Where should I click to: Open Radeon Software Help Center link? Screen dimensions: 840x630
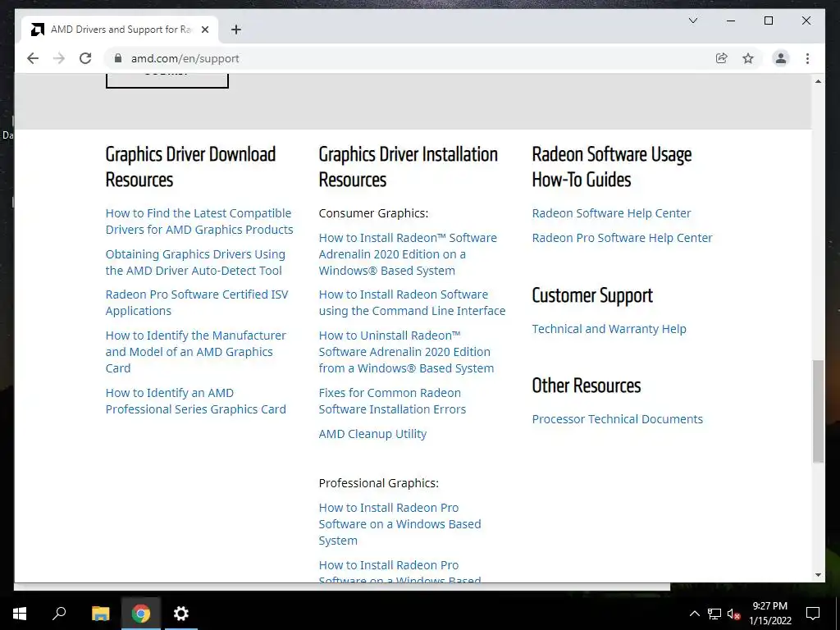pos(611,213)
